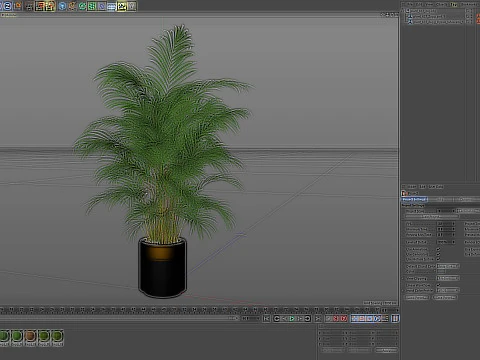This screenshot has height=360, width=480.
Task: Click the go-to-frame icon left of playback controls
Action: point(266,319)
